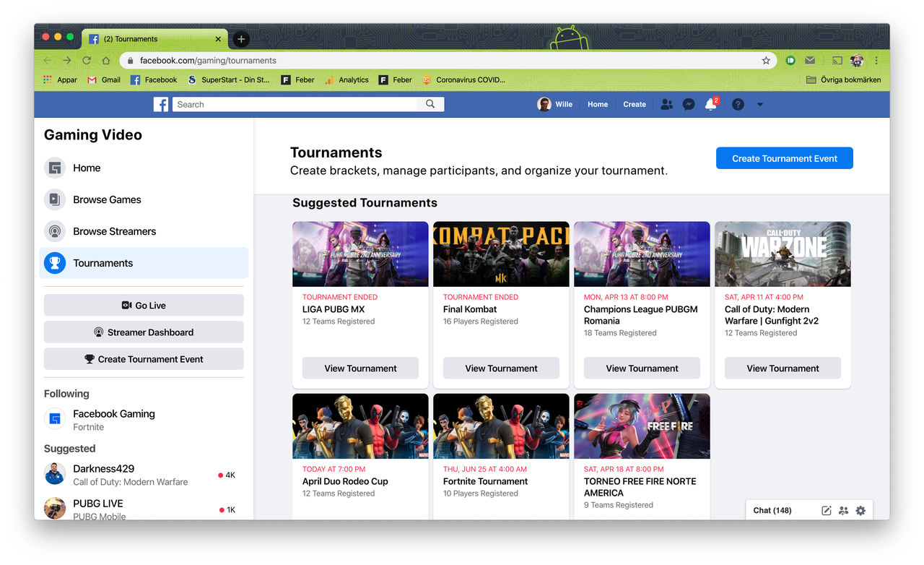Image resolution: width=924 pixels, height=565 pixels.
Task: Reload the page
Action: [87, 61]
